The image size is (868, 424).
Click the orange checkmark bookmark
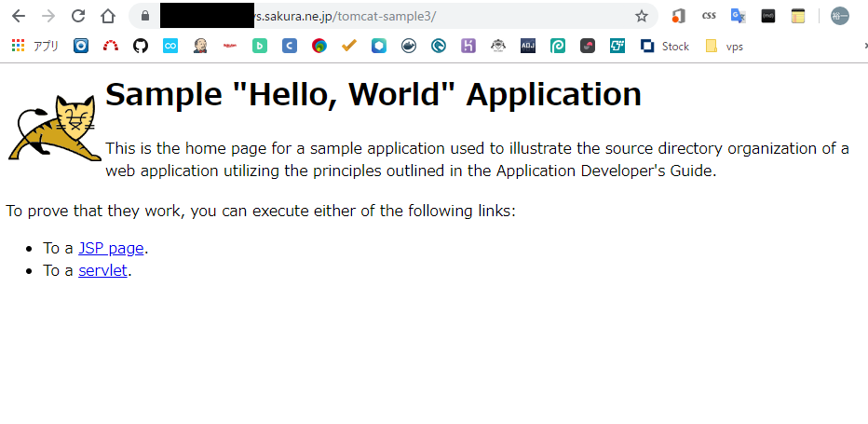349,46
